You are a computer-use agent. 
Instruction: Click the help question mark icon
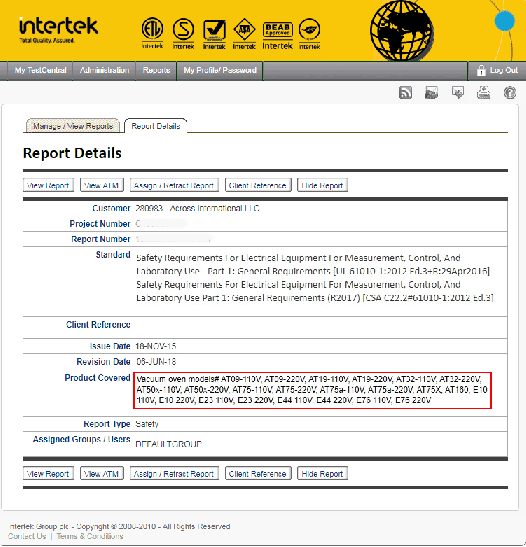pyautogui.click(x=510, y=93)
